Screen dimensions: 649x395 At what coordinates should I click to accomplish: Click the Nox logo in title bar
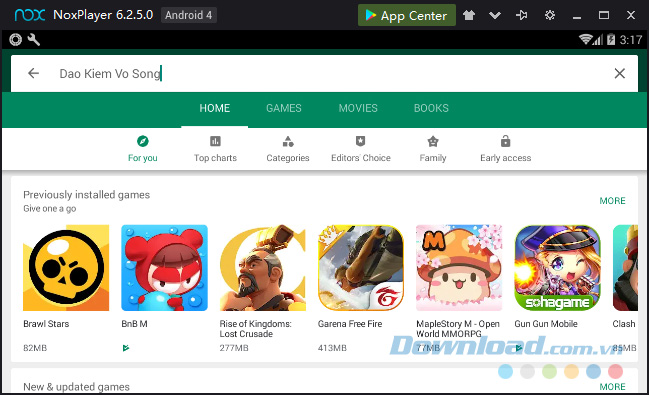pos(30,15)
